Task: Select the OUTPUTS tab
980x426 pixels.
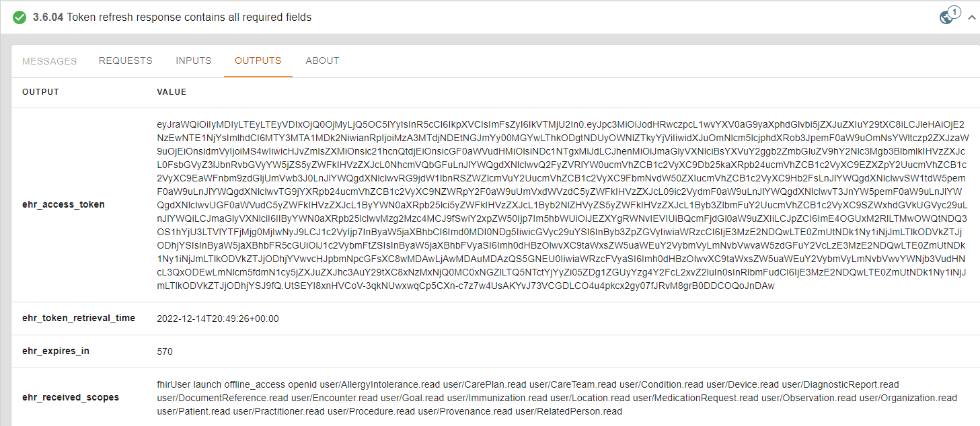Action: coord(258,60)
